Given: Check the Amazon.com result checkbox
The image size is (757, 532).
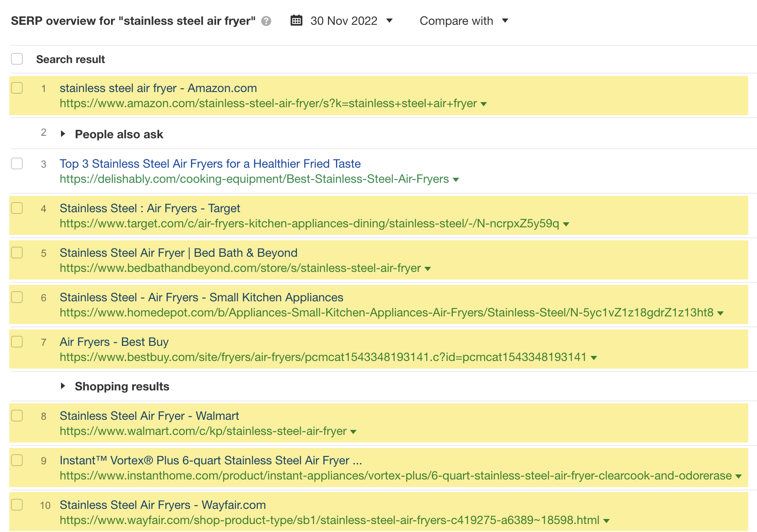Looking at the screenshot, I should coord(17,88).
